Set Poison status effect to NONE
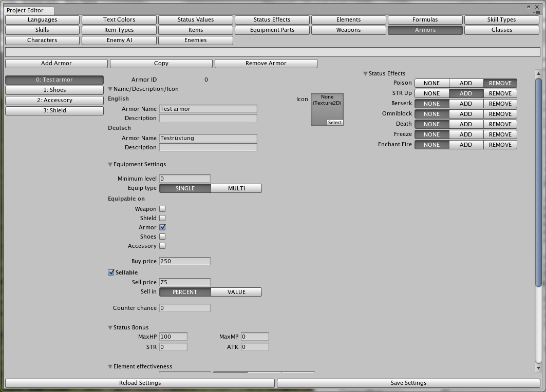 pyautogui.click(x=432, y=83)
